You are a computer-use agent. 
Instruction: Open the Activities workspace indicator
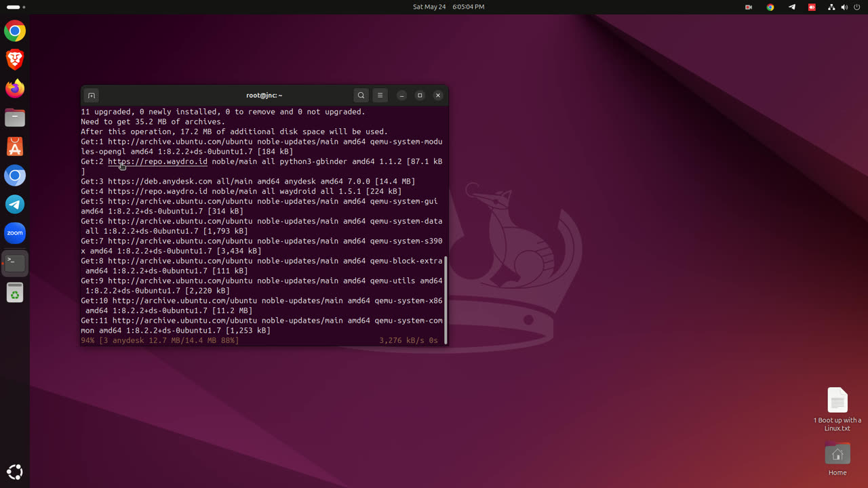pos(16,7)
